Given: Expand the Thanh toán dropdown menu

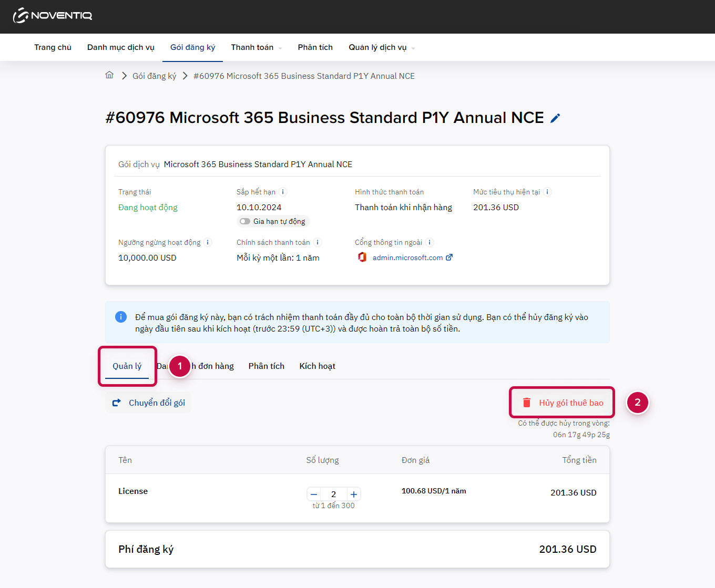Looking at the screenshot, I should click(x=257, y=47).
